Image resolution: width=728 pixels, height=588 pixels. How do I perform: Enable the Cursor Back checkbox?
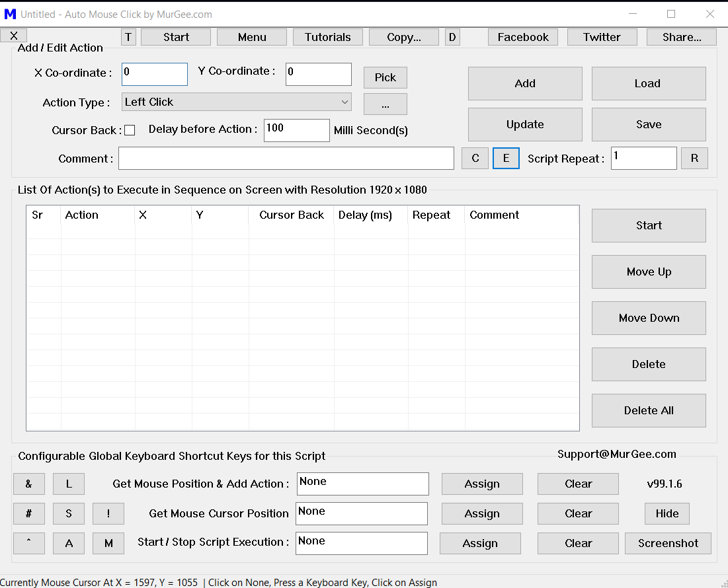click(130, 129)
